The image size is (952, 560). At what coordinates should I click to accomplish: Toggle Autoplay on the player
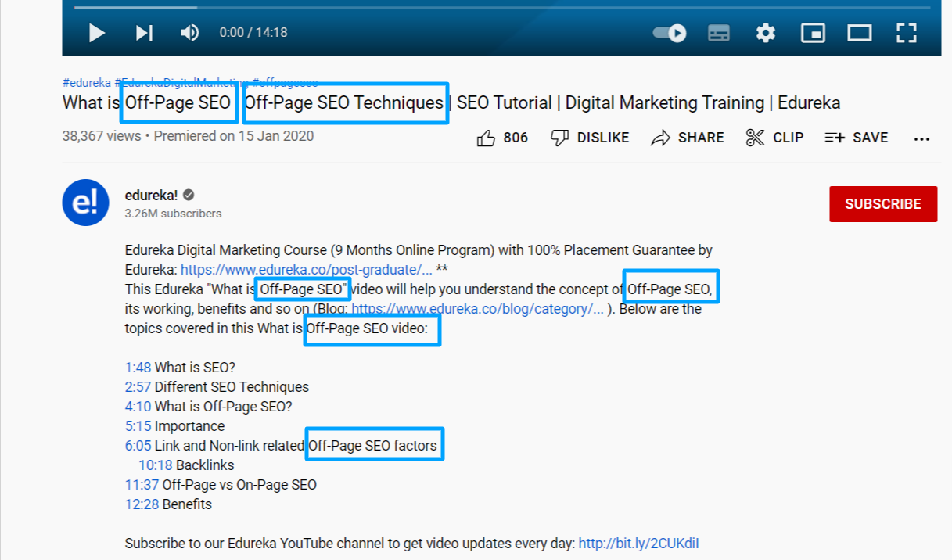click(x=669, y=33)
